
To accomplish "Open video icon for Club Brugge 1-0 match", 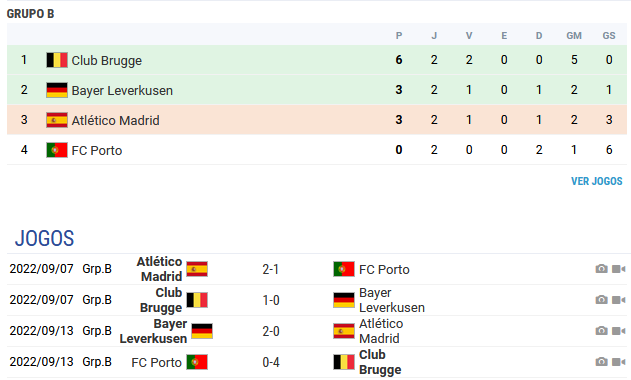I will (619, 300).
